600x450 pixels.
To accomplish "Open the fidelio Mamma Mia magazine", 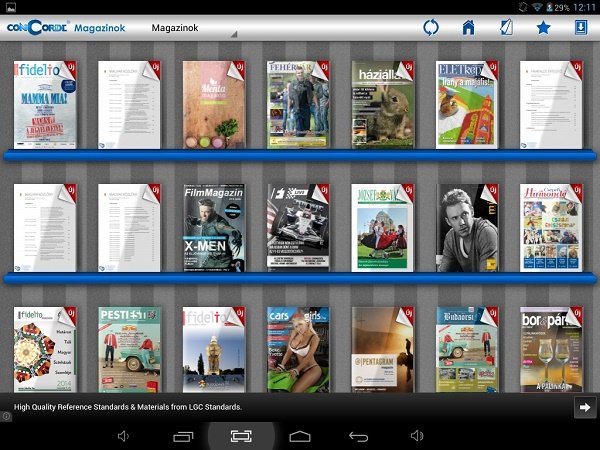I will pos(45,104).
